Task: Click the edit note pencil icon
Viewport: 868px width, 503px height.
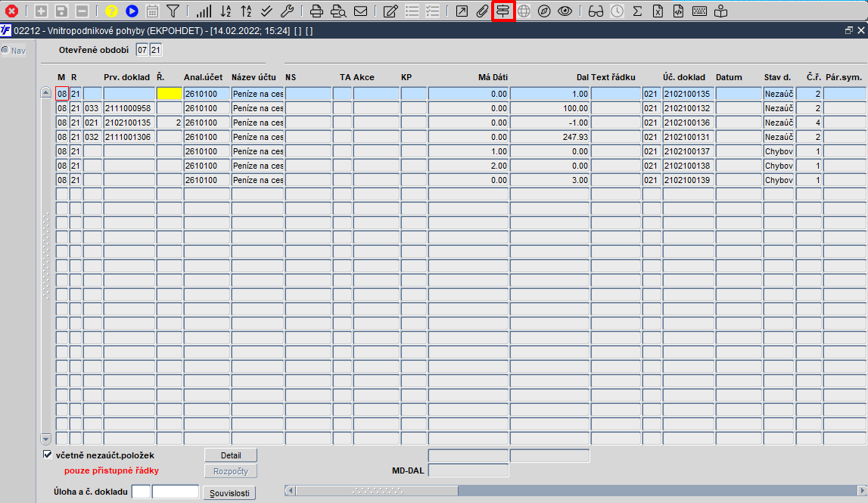Action: 390,11
